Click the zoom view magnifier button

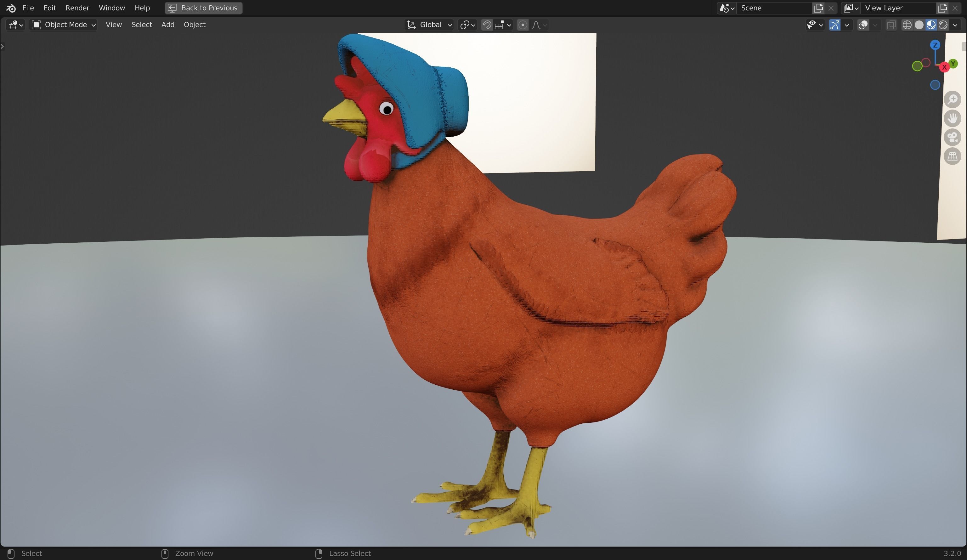point(953,99)
